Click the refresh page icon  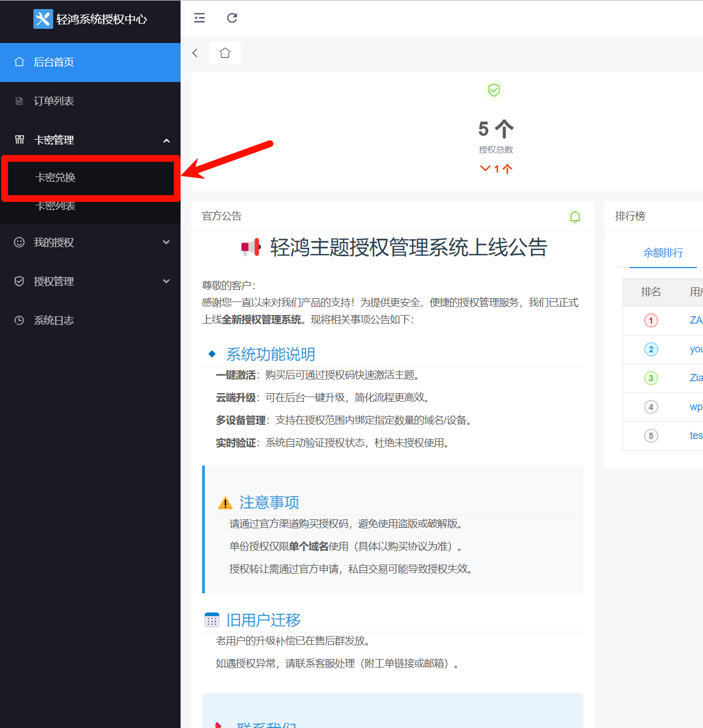232,18
